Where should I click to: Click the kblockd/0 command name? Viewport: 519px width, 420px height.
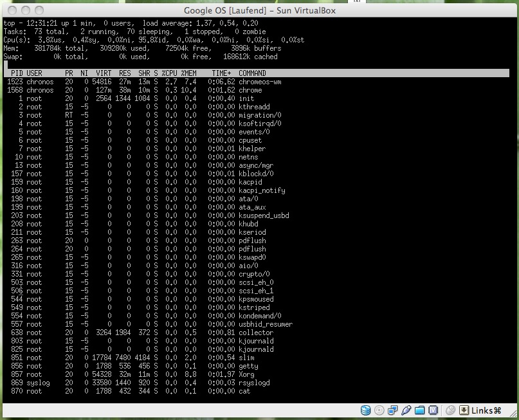click(x=256, y=174)
